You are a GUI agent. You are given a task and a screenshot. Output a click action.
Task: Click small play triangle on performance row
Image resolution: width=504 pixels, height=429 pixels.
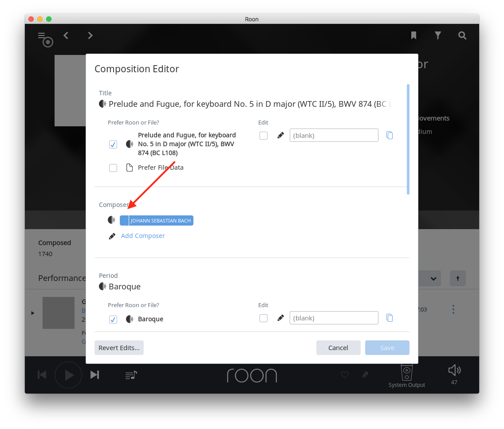[x=32, y=313]
